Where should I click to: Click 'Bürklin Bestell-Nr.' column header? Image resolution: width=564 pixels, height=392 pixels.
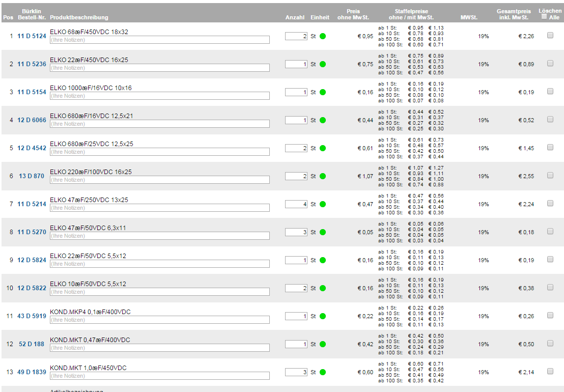click(32, 14)
